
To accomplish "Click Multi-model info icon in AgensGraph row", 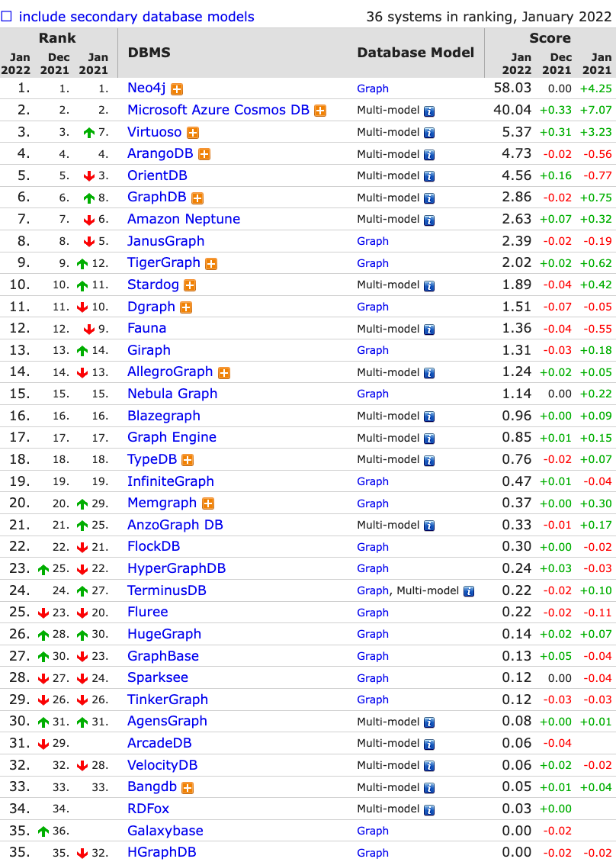I will [429, 722].
